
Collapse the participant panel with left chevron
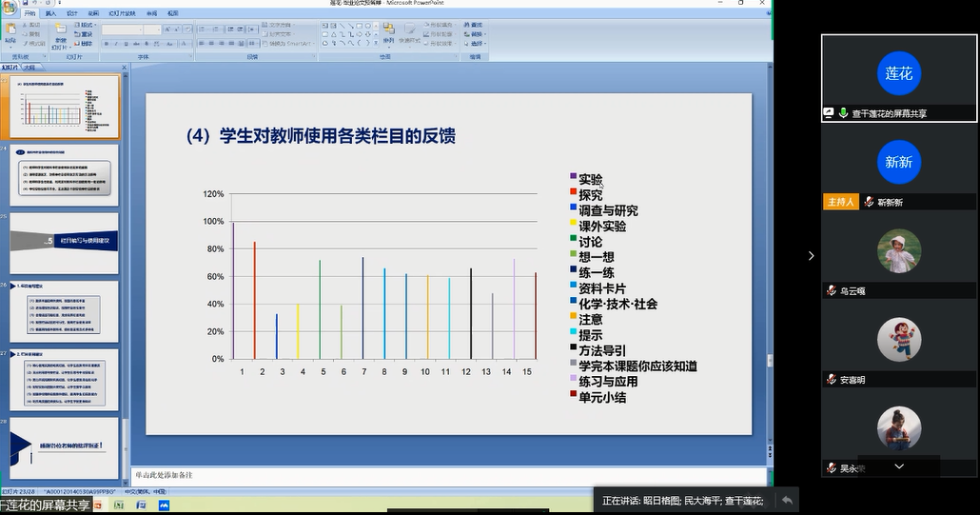point(811,255)
